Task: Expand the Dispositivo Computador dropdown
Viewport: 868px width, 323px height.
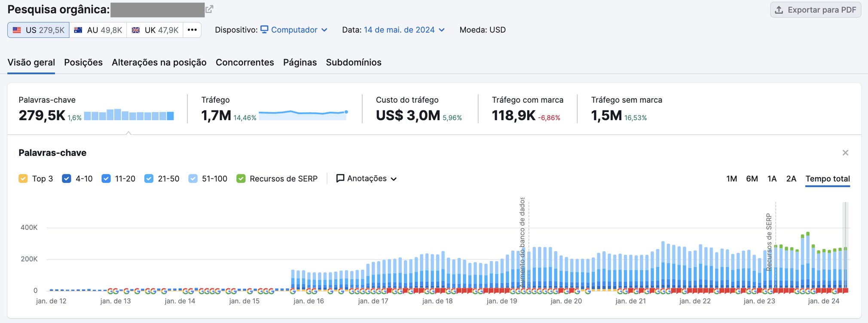Action: tap(294, 30)
